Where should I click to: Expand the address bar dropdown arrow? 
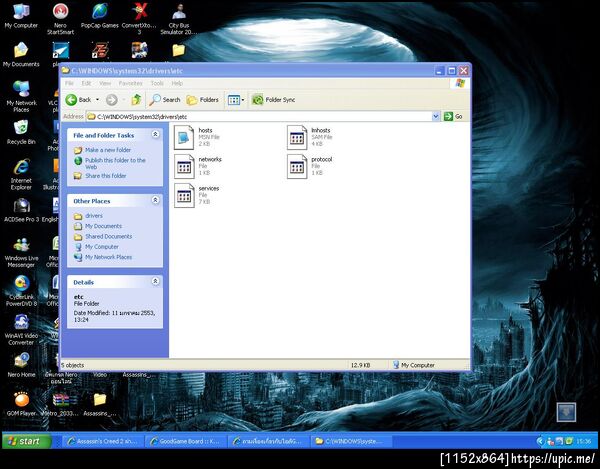coord(435,116)
